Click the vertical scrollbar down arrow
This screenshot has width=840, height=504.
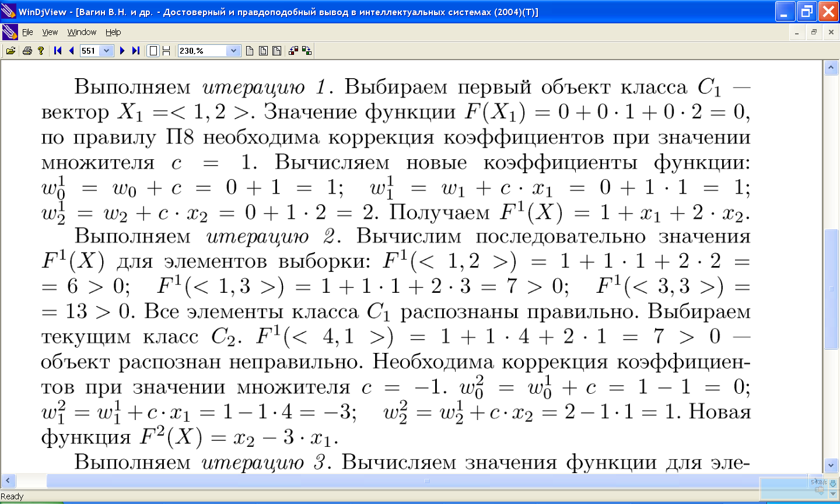pos(831,465)
